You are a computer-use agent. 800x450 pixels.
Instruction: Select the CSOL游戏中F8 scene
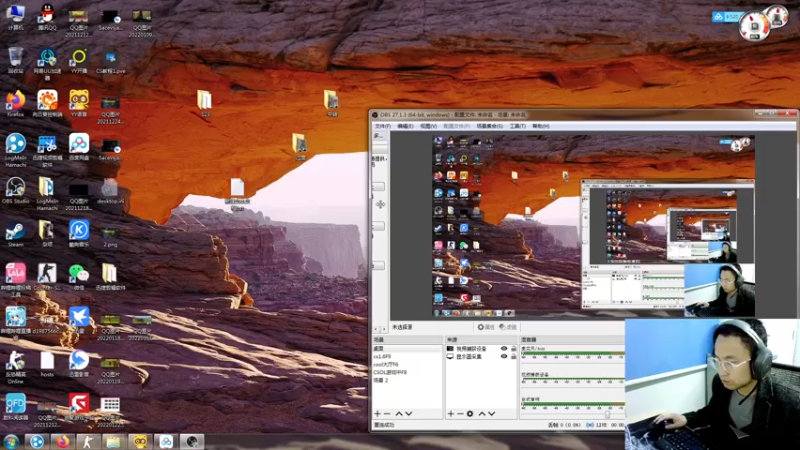pos(408,372)
